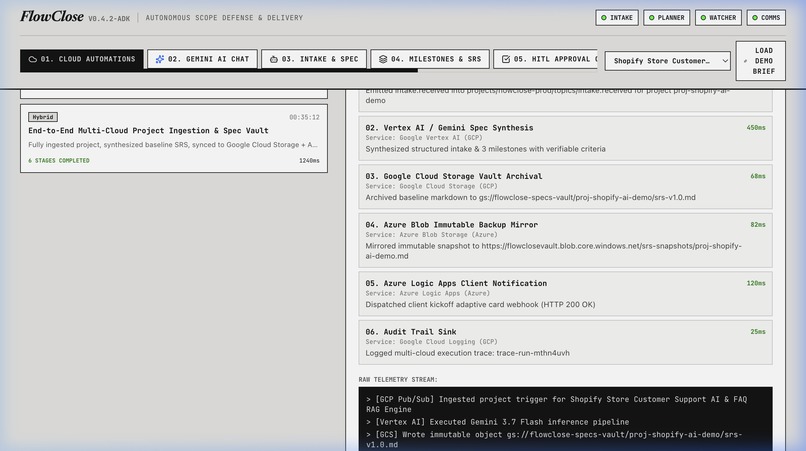Click the green status dot on INTAKE

coord(604,17)
